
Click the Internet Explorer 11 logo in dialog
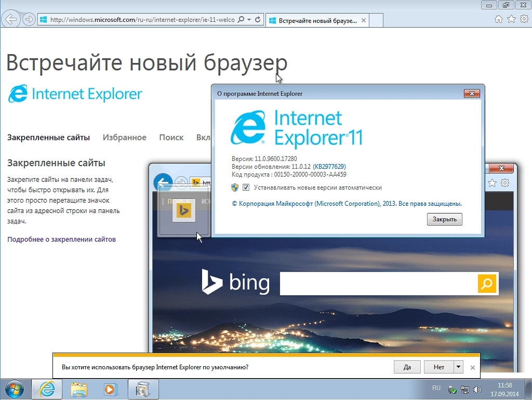(297, 129)
